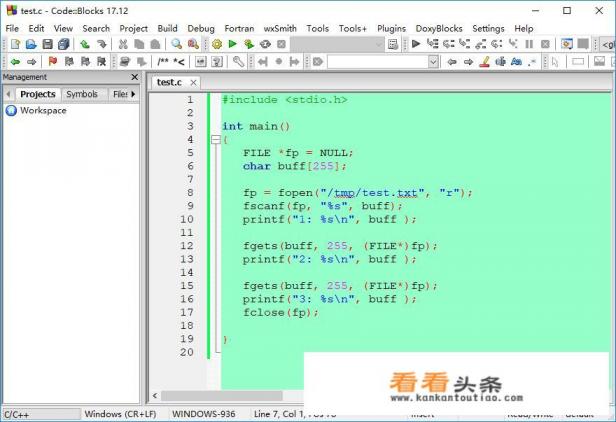The image size is (616, 422).
Task: Open the Edit menu
Action: [x=36, y=28]
